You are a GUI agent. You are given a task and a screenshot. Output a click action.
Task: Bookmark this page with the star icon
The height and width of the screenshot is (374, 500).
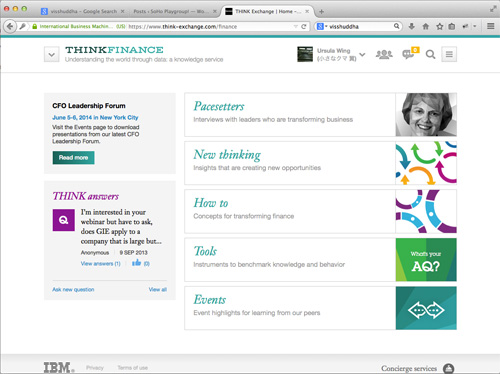coord(440,26)
